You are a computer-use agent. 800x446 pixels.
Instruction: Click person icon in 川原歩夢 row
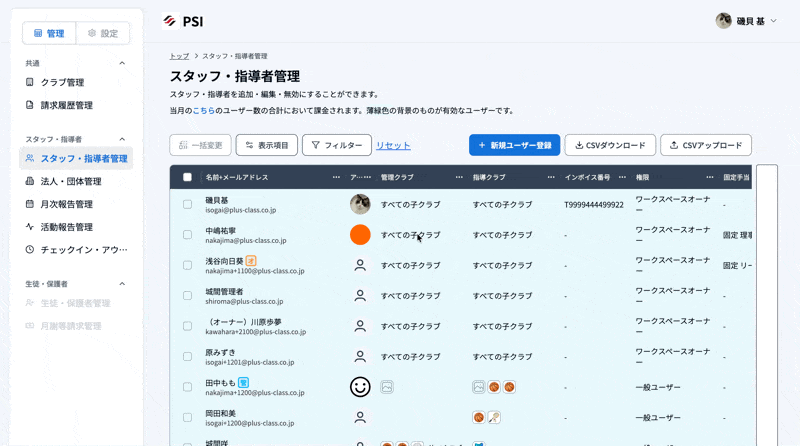pyautogui.click(x=360, y=326)
